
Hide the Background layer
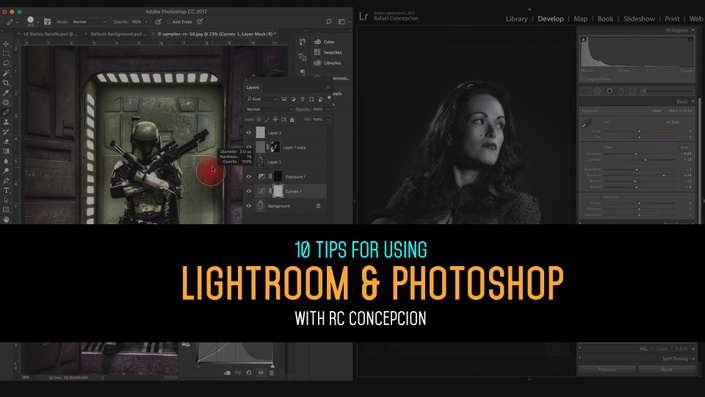249,206
